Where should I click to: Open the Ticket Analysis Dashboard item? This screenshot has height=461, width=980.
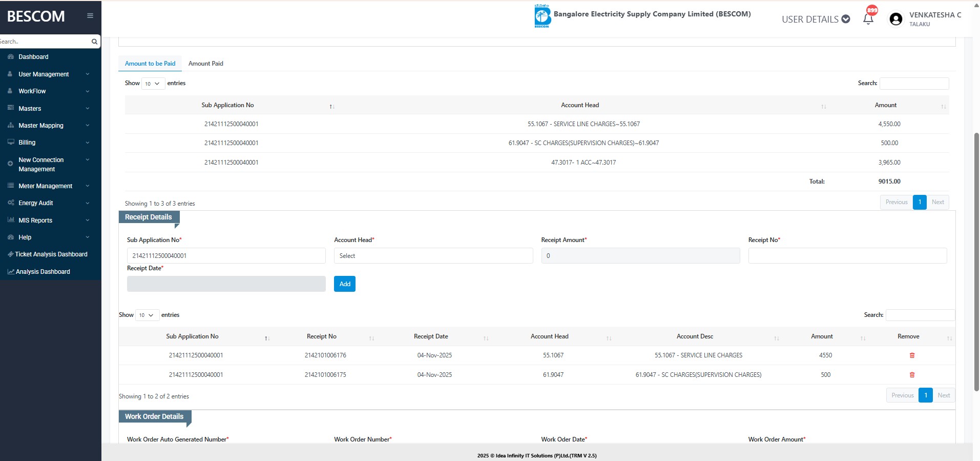(x=50, y=254)
